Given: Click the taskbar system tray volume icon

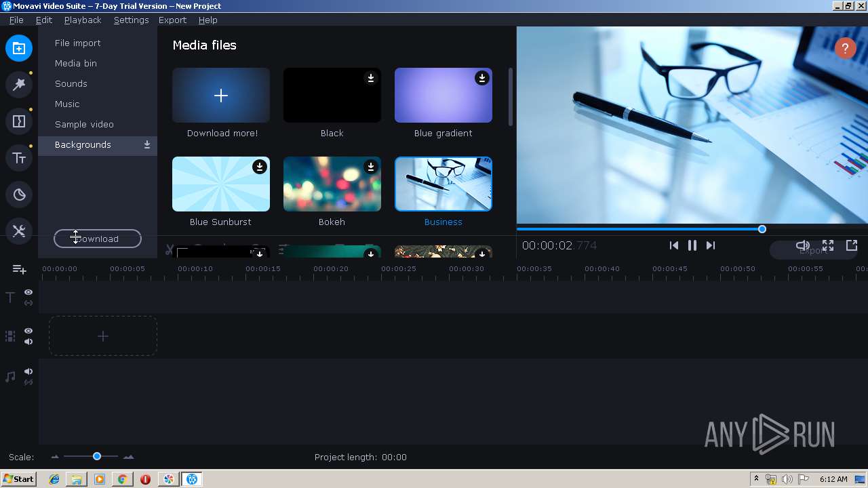Looking at the screenshot, I should click(x=787, y=479).
